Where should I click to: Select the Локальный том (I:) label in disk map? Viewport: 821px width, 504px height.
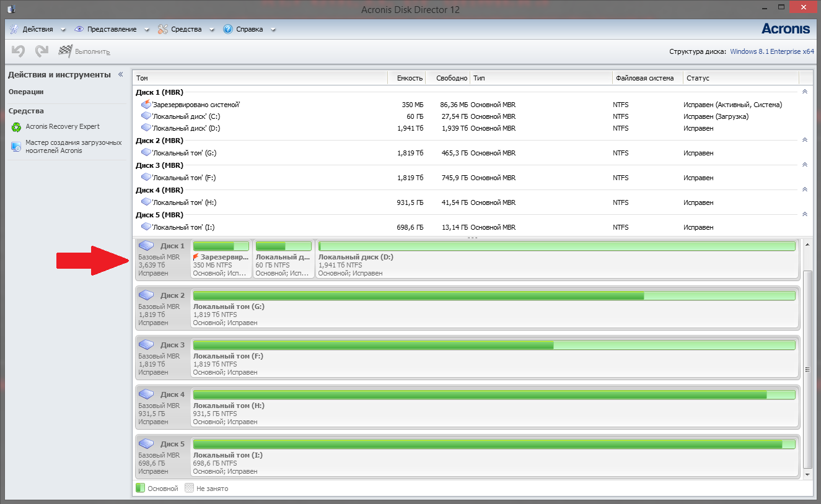pos(228,455)
